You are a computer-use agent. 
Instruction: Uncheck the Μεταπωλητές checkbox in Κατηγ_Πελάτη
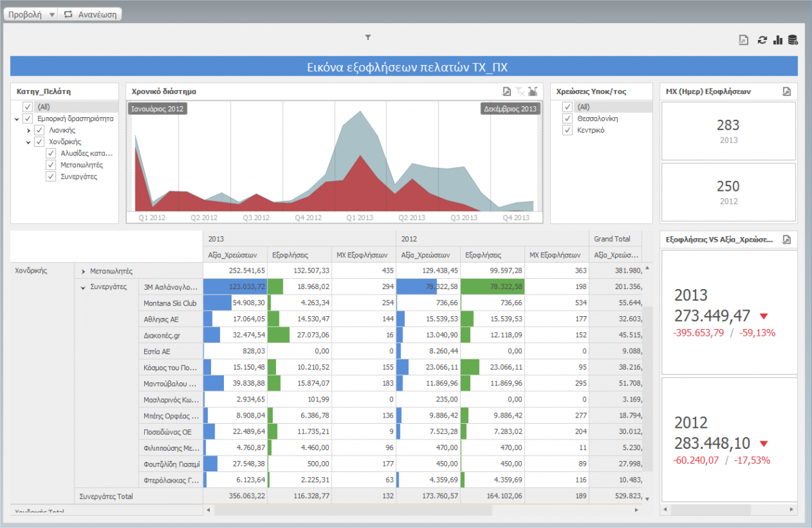click(51, 164)
